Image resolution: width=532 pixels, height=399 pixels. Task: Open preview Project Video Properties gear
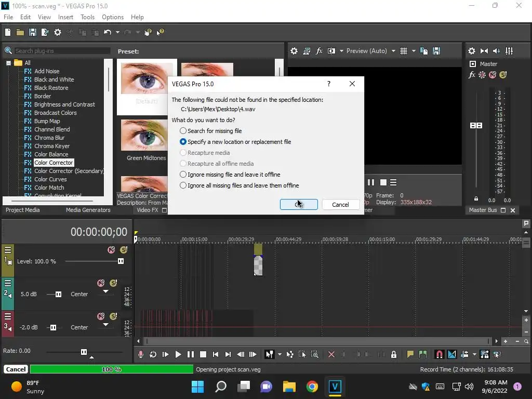point(294,51)
